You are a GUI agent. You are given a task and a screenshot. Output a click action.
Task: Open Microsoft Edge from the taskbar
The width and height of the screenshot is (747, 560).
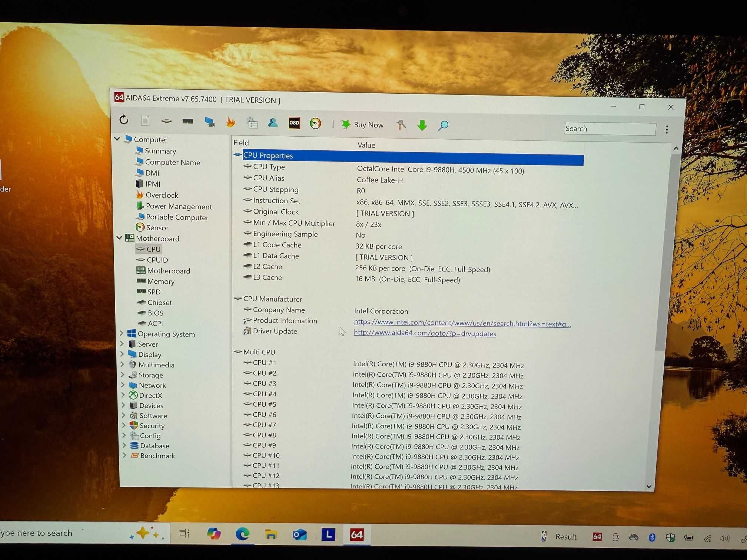pyautogui.click(x=242, y=534)
